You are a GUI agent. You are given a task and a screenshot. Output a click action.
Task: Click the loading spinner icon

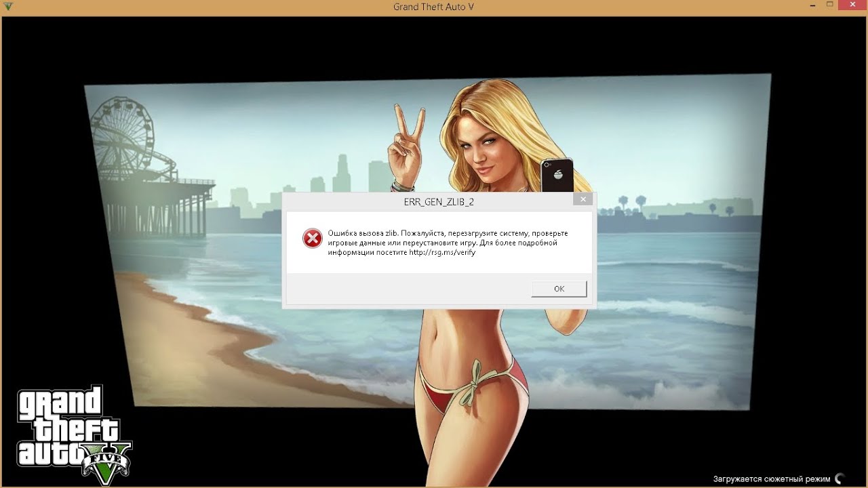tap(840, 479)
